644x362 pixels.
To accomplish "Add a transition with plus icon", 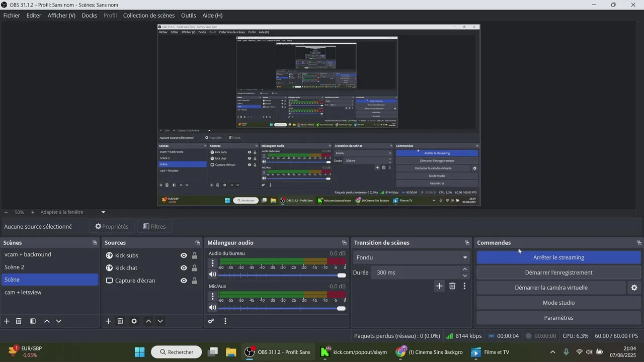I will click(x=439, y=286).
